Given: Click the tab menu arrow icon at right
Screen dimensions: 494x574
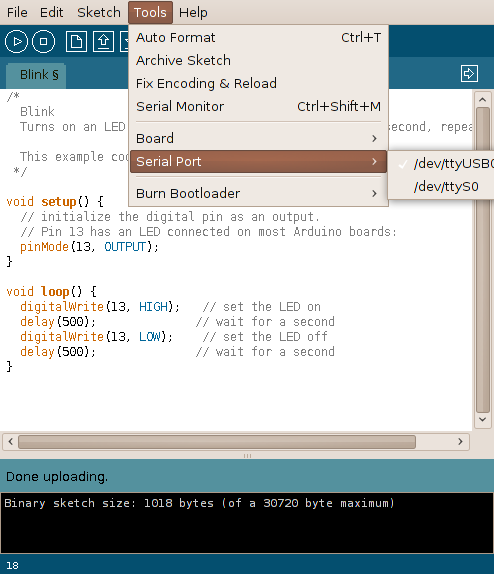Looking at the screenshot, I should click(x=469, y=74).
